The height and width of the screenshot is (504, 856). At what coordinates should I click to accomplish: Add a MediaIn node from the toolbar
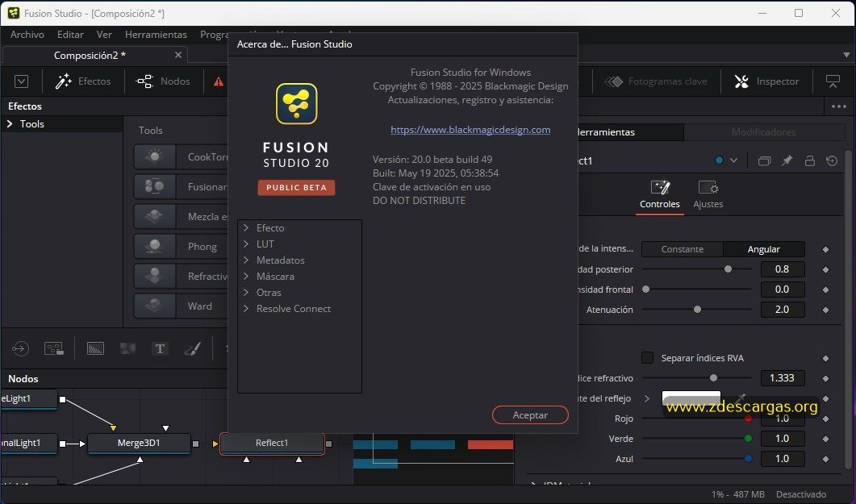(20, 348)
